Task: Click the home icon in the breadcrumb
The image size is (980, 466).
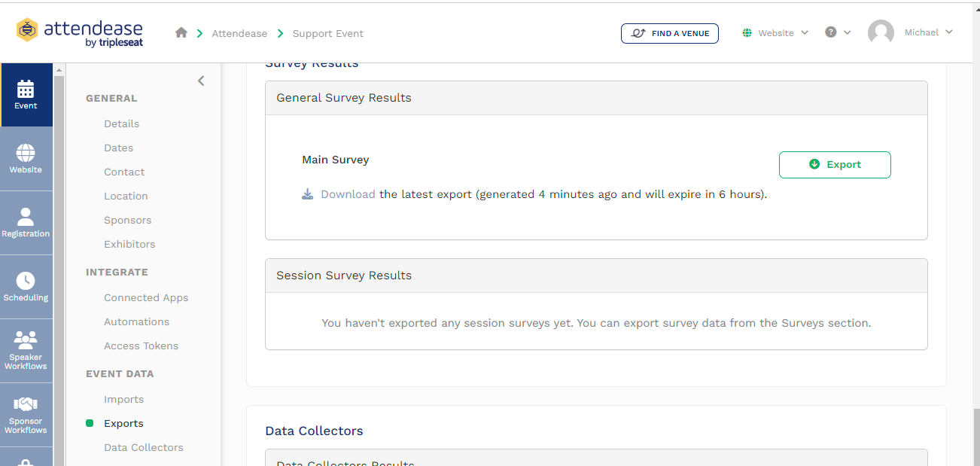Action: pos(181,33)
